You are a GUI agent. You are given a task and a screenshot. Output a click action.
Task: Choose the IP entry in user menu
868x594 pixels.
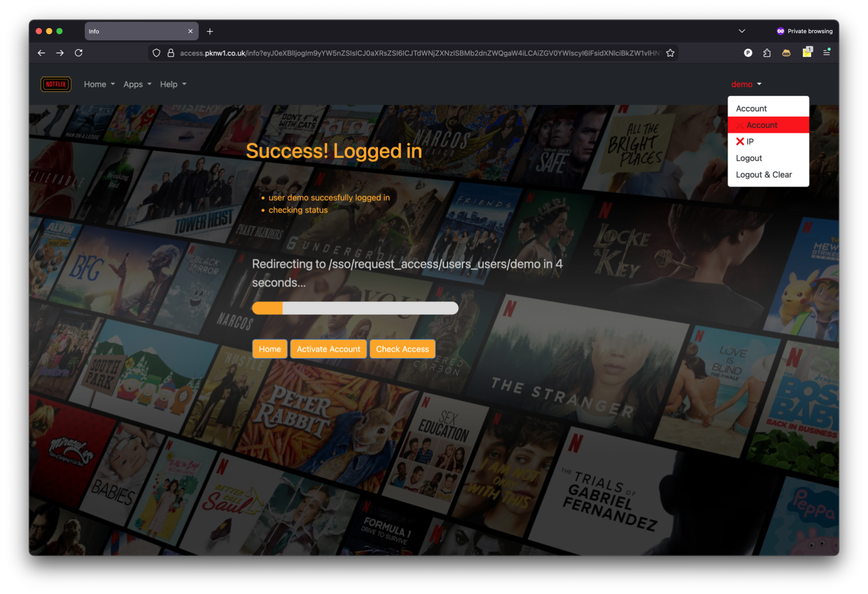[768, 142]
